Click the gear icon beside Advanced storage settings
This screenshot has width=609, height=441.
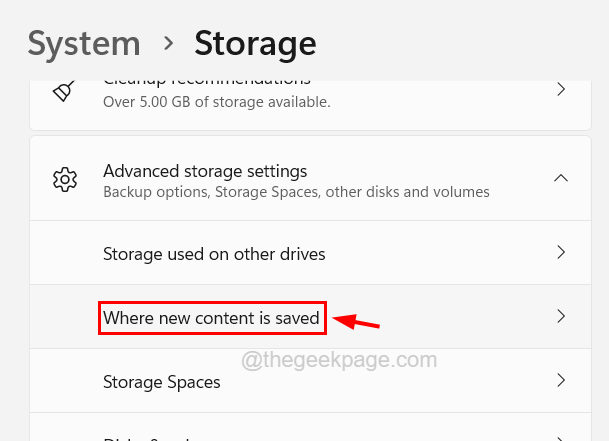click(x=65, y=180)
